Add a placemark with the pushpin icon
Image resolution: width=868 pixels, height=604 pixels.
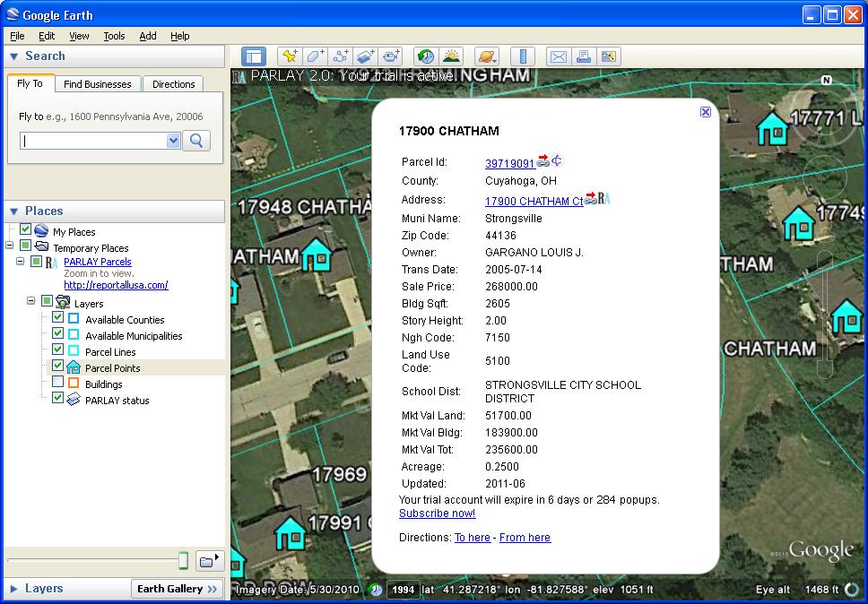290,56
